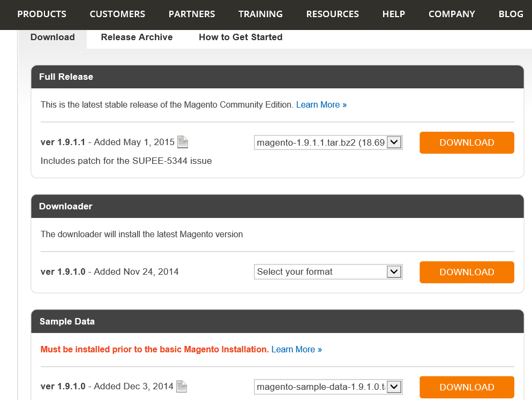Switch to How to Get Started tab
532x400 pixels.
click(x=241, y=37)
